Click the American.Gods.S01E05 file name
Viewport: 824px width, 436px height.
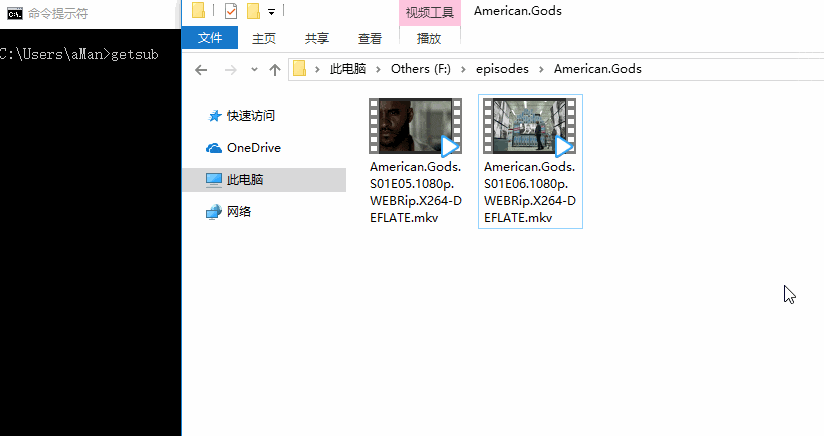(416, 192)
